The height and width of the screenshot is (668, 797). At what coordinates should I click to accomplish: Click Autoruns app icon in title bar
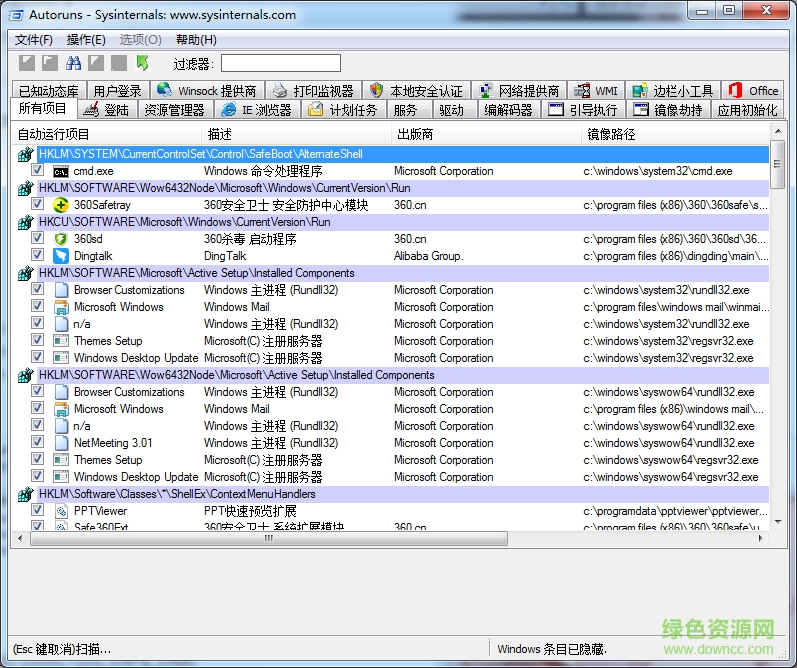click(x=16, y=15)
